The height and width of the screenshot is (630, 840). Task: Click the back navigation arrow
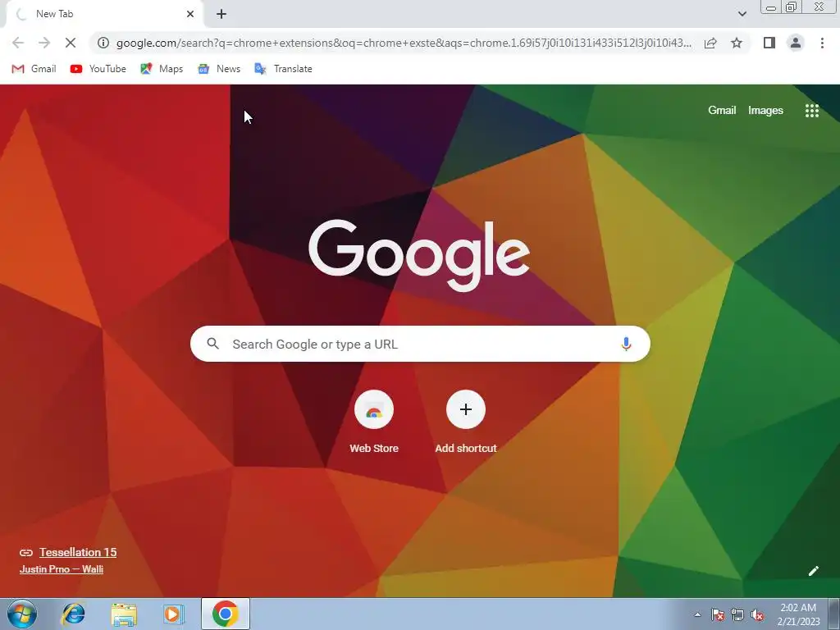click(18, 43)
